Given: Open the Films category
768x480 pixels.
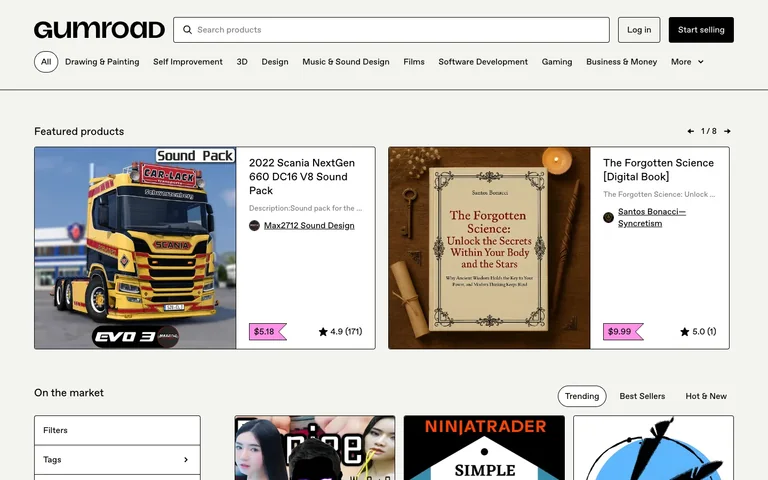Looking at the screenshot, I should 414,62.
